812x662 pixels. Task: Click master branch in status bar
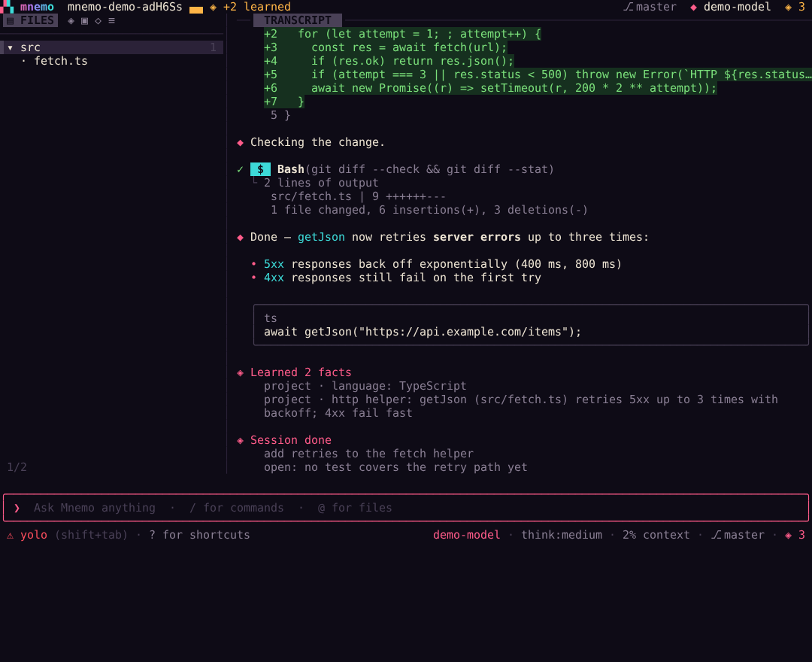pyautogui.click(x=738, y=535)
